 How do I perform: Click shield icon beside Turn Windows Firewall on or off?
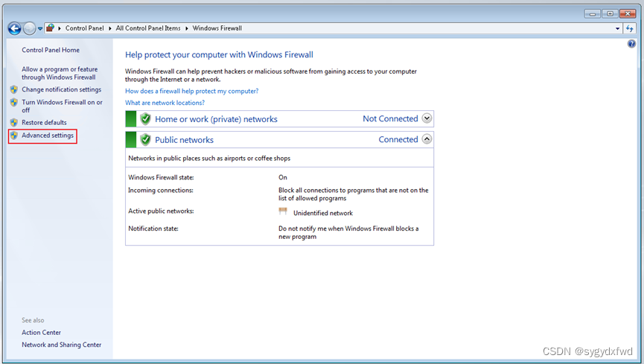(14, 102)
